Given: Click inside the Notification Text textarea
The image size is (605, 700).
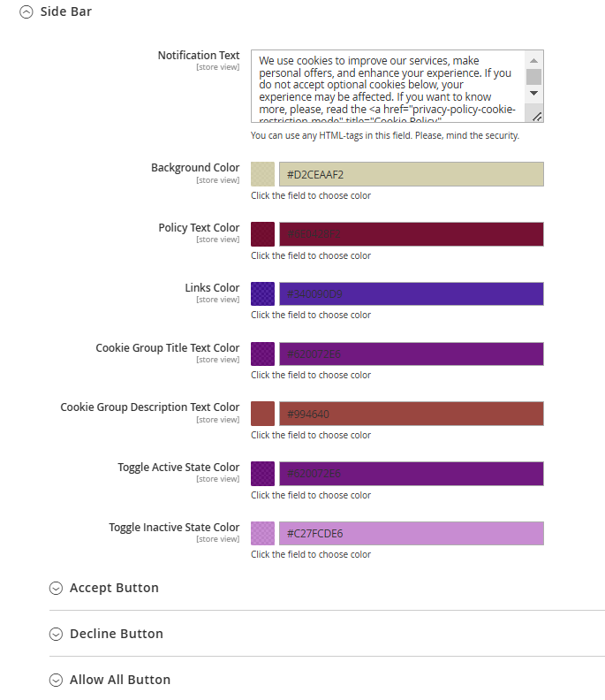Looking at the screenshot, I should click(387, 86).
